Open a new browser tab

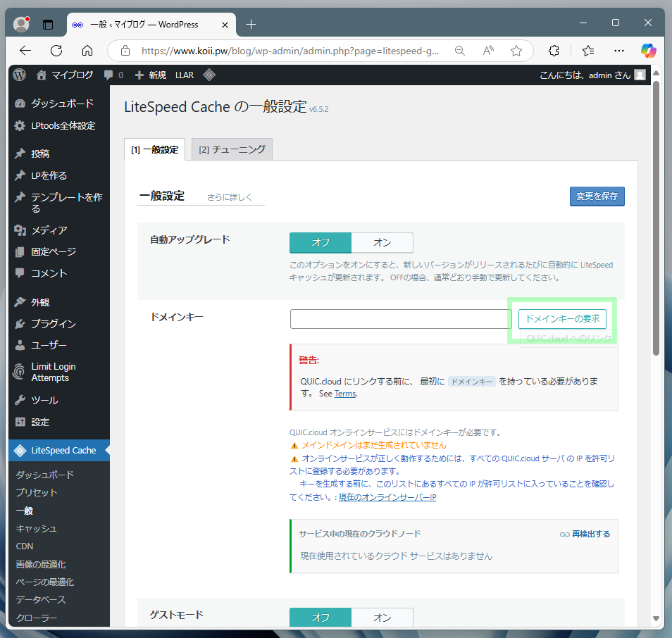(x=251, y=25)
